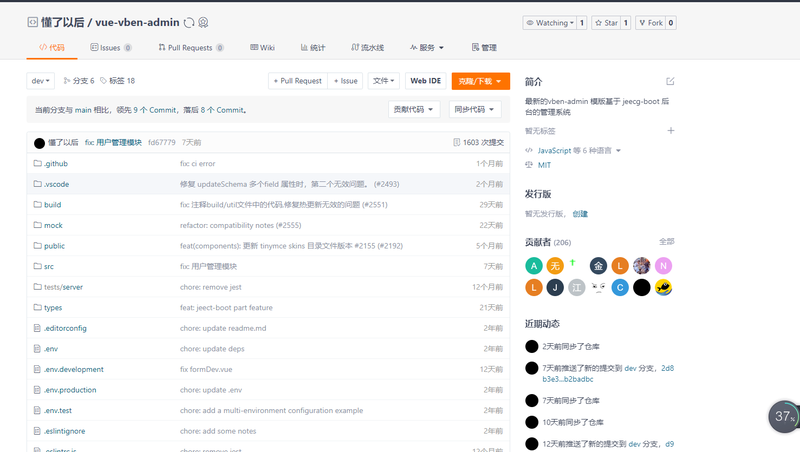
Task: Open the .vscode folder
Action: pyautogui.click(x=56, y=184)
